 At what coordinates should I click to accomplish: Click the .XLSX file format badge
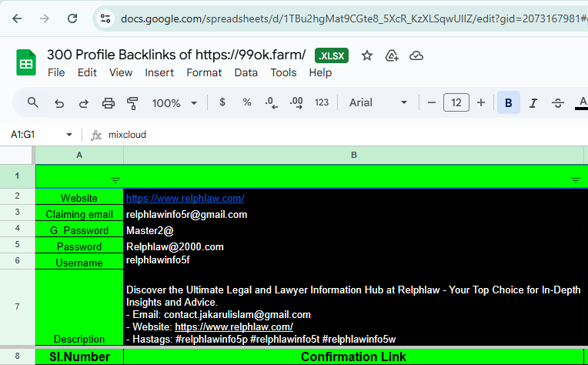tap(332, 56)
